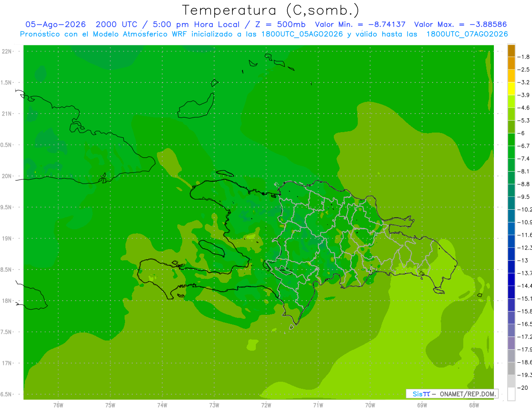Image resolution: width=532 pixels, height=411 pixels.
Task: Select the "71W" longitude label
Action: coord(318,405)
